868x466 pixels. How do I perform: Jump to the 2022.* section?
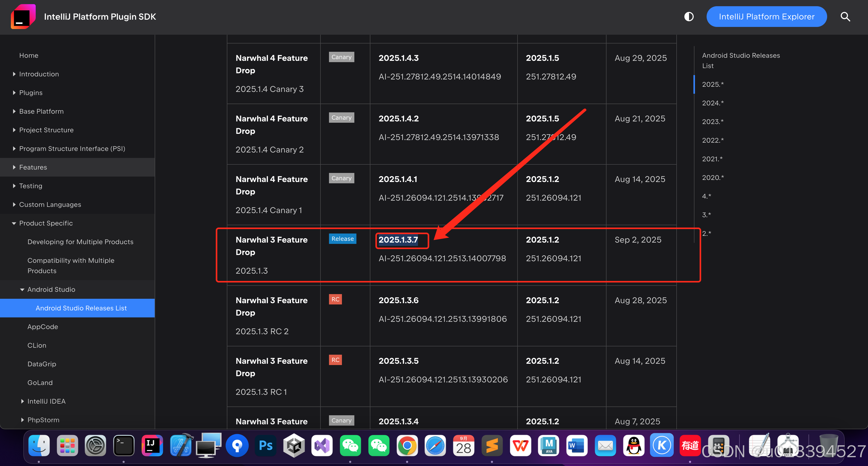[713, 140]
